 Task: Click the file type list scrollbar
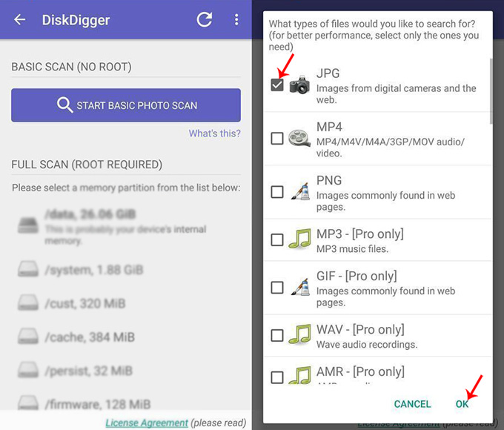(491, 91)
